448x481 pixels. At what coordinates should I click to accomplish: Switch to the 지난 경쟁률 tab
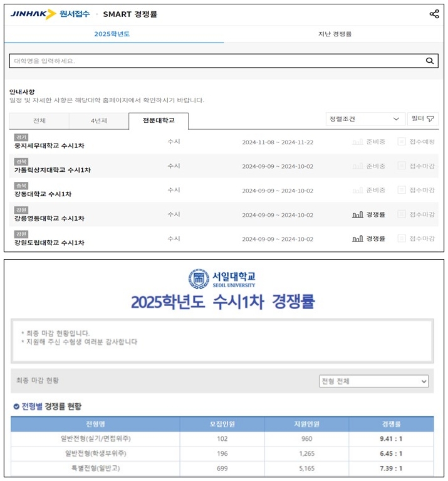335,34
